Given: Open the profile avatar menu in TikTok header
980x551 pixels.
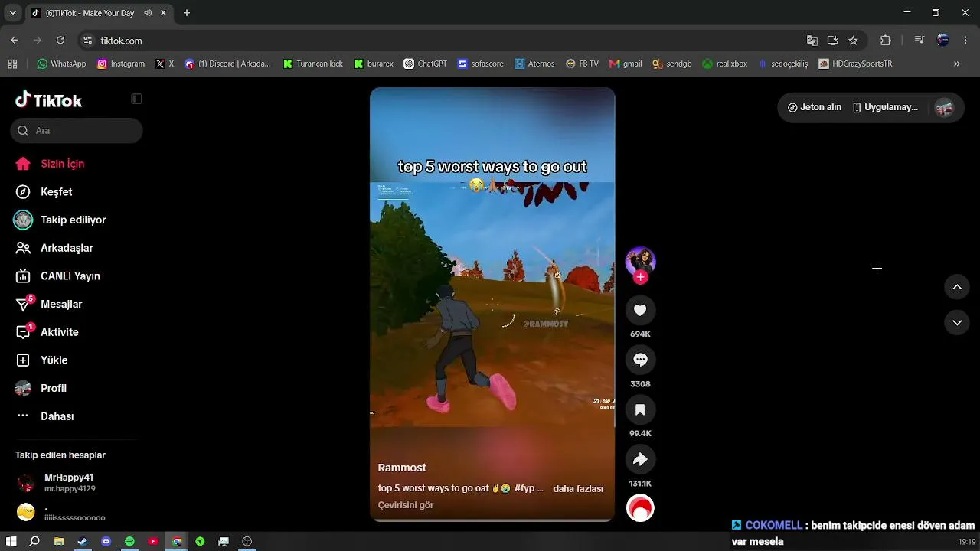Looking at the screenshot, I should (x=945, y=108).
